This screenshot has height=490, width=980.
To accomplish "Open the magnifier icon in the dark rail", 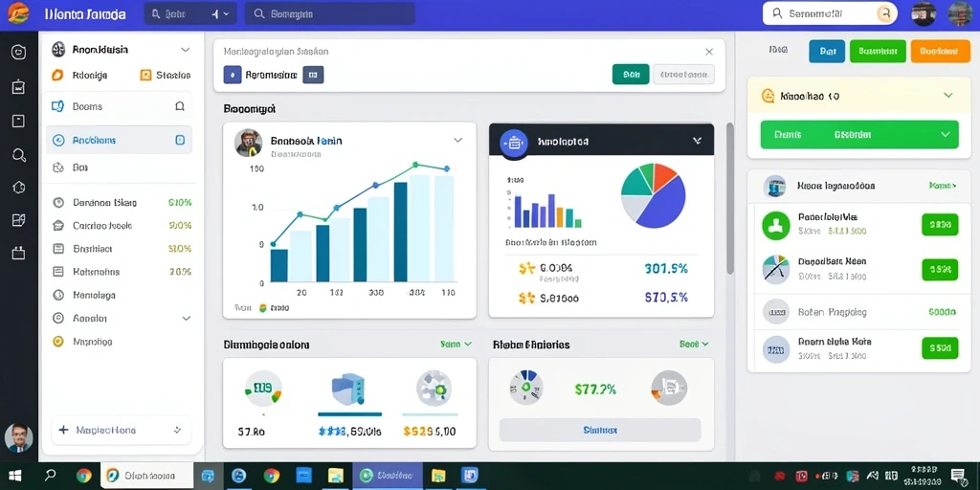I will 19,154.
